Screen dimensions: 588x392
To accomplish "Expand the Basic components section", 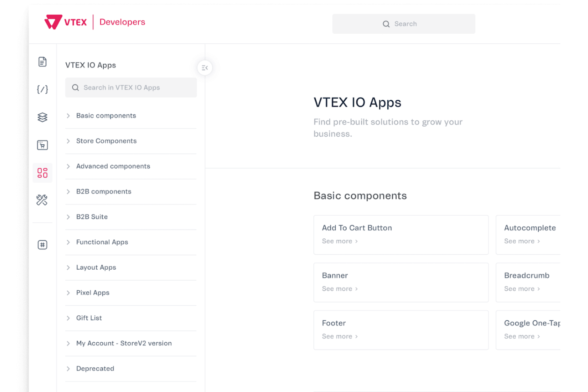I will [x=106, y=116].
